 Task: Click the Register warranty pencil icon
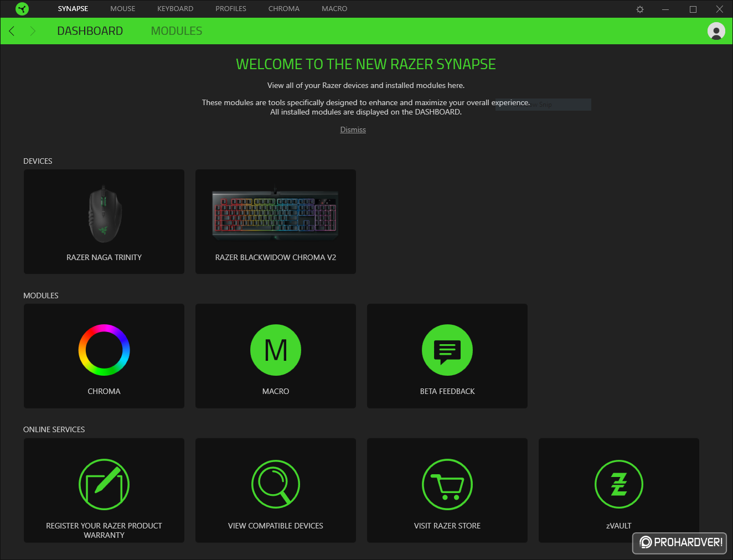click(x=104, y=485)
